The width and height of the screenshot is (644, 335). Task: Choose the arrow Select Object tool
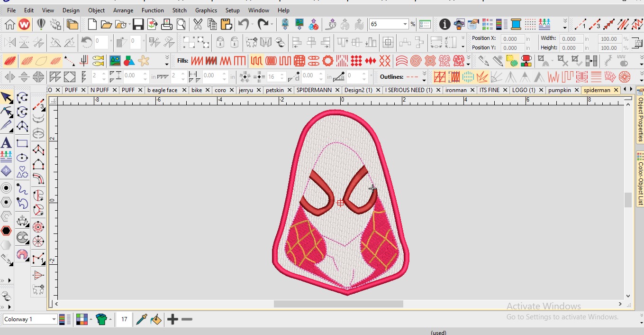coord(6,98)
